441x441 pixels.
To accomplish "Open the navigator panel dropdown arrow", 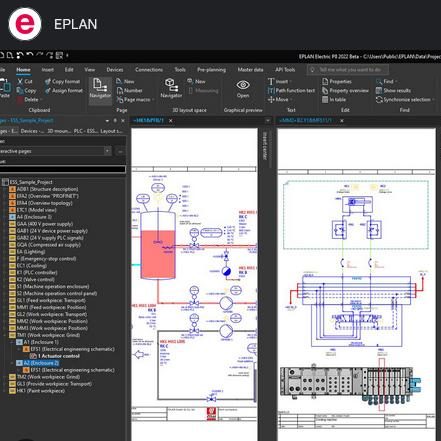I will (107, 121).
